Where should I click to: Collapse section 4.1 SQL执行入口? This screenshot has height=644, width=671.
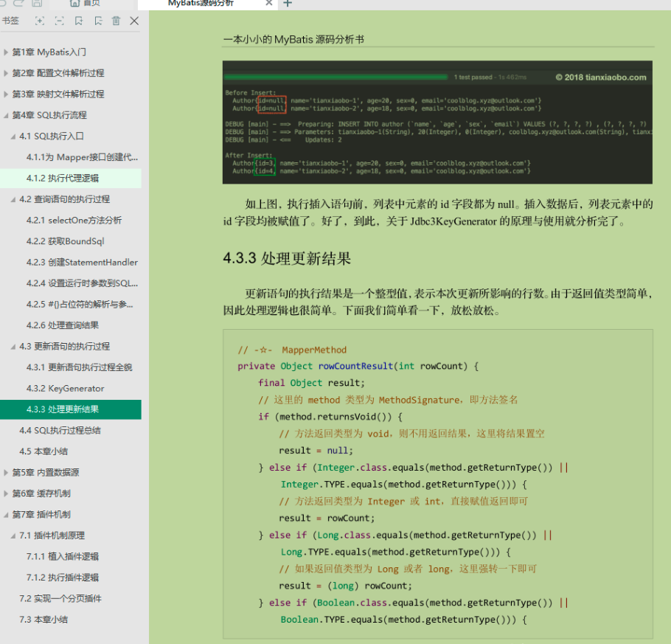(13, 136)
